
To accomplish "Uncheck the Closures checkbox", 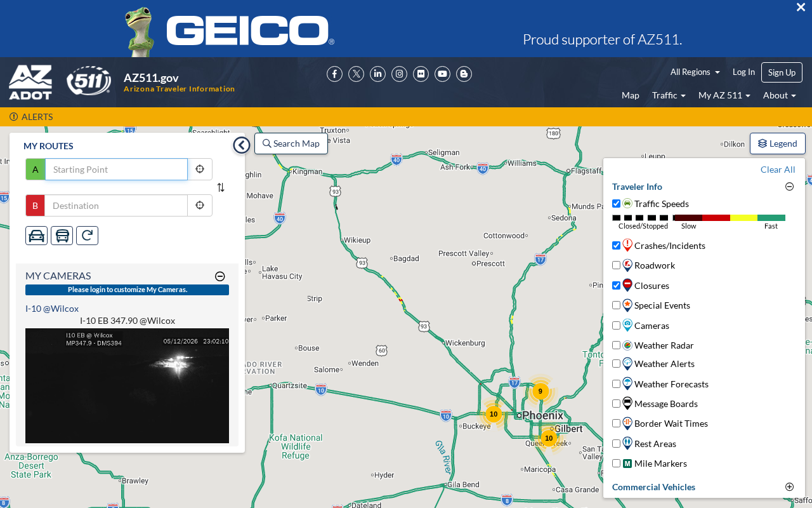I will 616,286.
